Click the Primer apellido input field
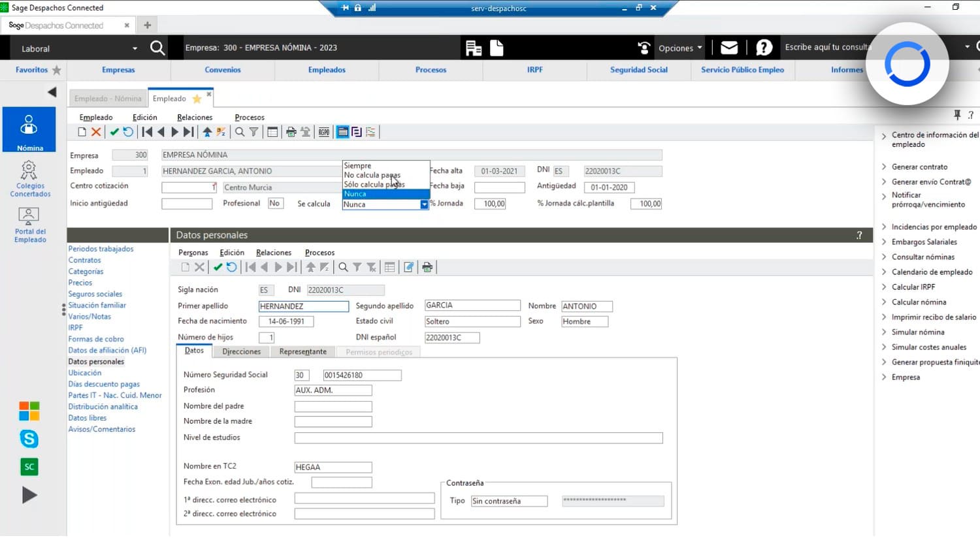Image resolution: width=980 pixels, height=542 pixels. pos(302,306)
